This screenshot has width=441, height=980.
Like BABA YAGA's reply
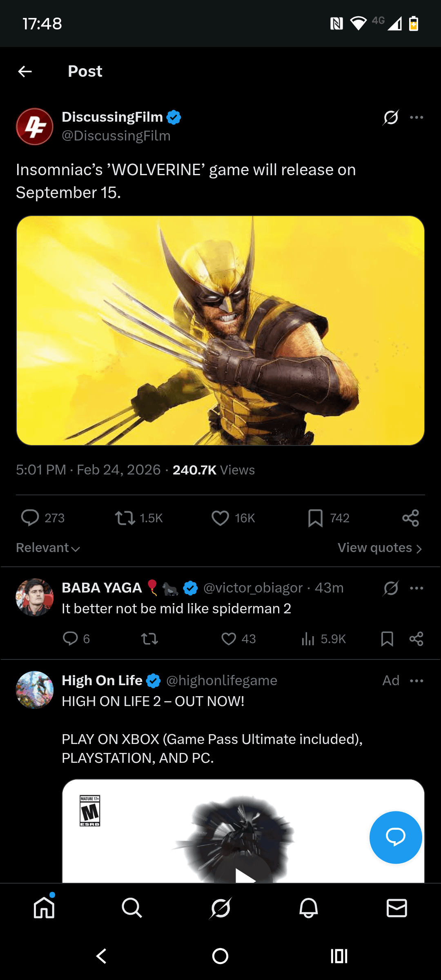(229, 639)
